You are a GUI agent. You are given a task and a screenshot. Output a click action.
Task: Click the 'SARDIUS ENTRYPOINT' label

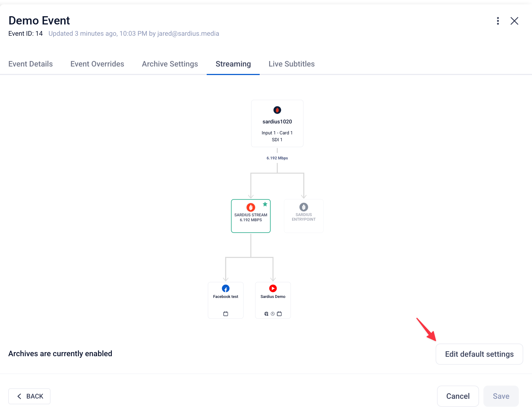[x=304, y=217]
